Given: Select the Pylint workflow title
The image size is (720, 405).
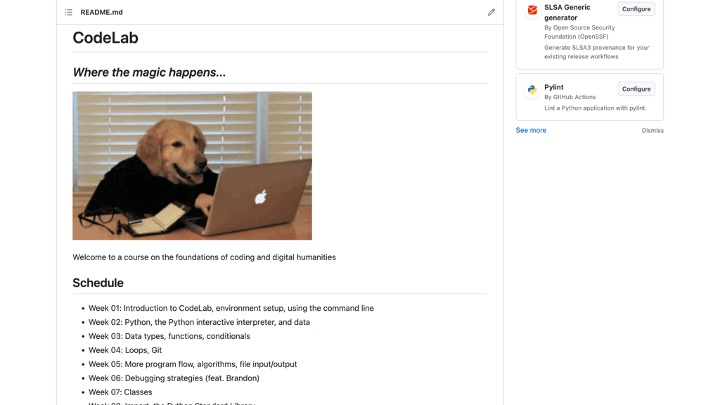Looking at the screenshot, I should pyautogui.click(x=554, y=87).
